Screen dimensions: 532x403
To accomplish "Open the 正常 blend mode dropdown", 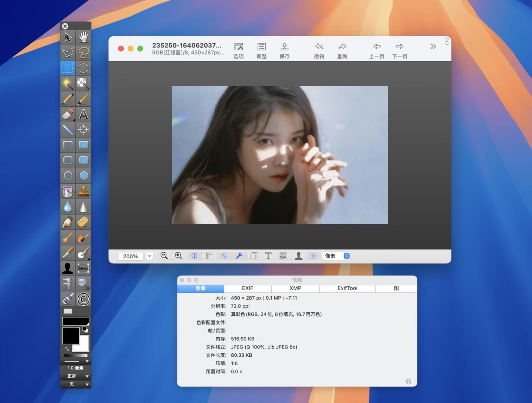I will 76,376.
